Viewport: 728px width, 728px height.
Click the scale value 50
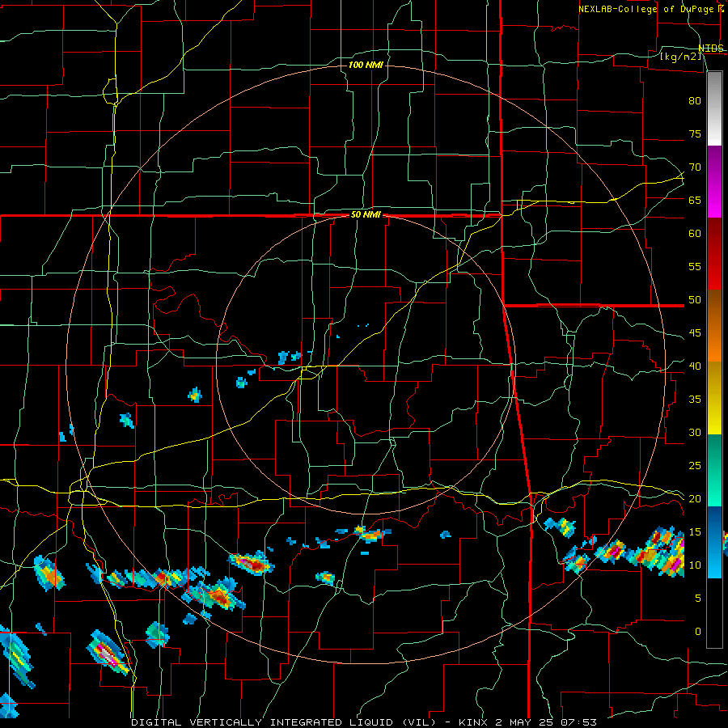coord(695,299)
